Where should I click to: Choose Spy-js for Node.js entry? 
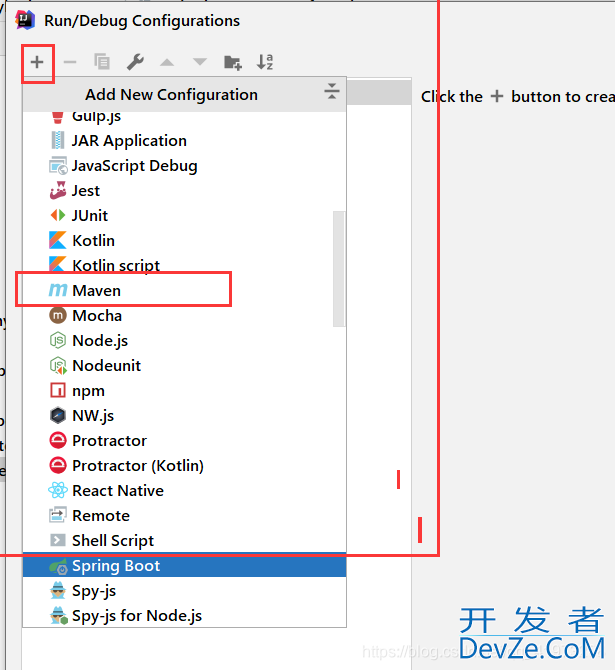pos(184,615)
